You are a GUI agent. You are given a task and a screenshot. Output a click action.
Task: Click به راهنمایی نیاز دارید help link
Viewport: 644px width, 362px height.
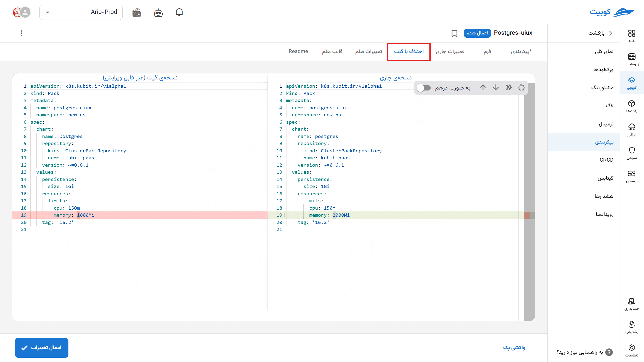[x=584, y=352]
